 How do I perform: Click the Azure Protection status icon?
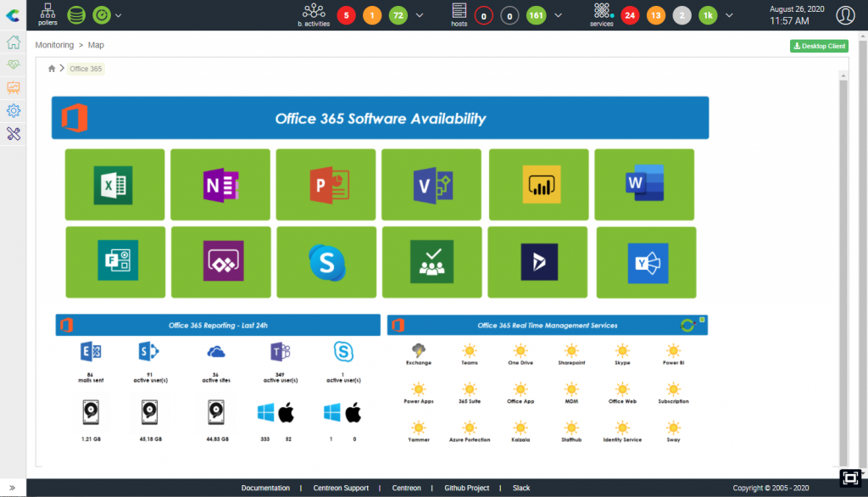click(x=470, y=427)
